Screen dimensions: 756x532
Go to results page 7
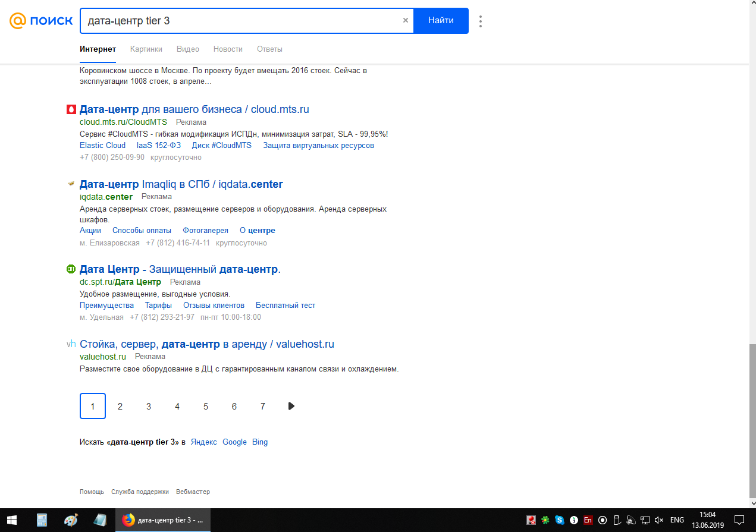tap(263, 407)
